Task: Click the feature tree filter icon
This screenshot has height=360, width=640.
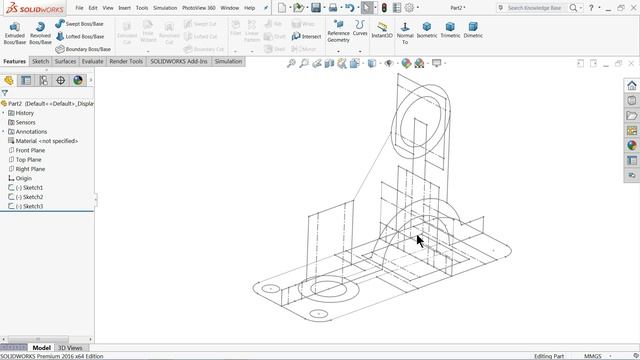Action: [x=5, y=93]
